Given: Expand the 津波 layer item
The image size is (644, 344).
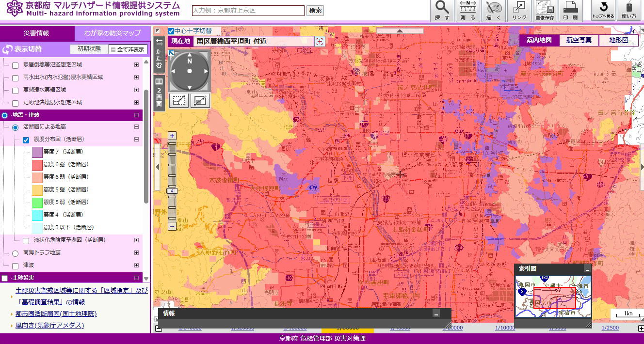Looking at the screenshot, I should tap(136, 266).
